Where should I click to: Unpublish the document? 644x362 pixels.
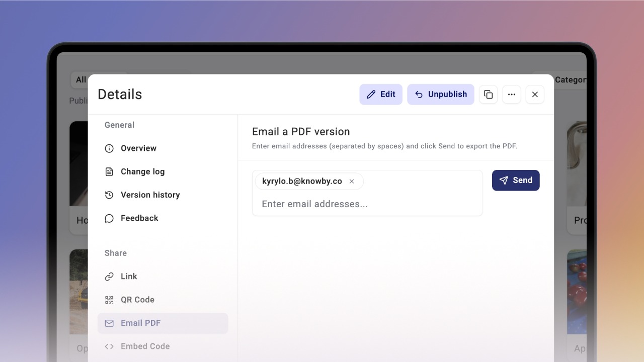pyautogui.click(x=441, y=95)
